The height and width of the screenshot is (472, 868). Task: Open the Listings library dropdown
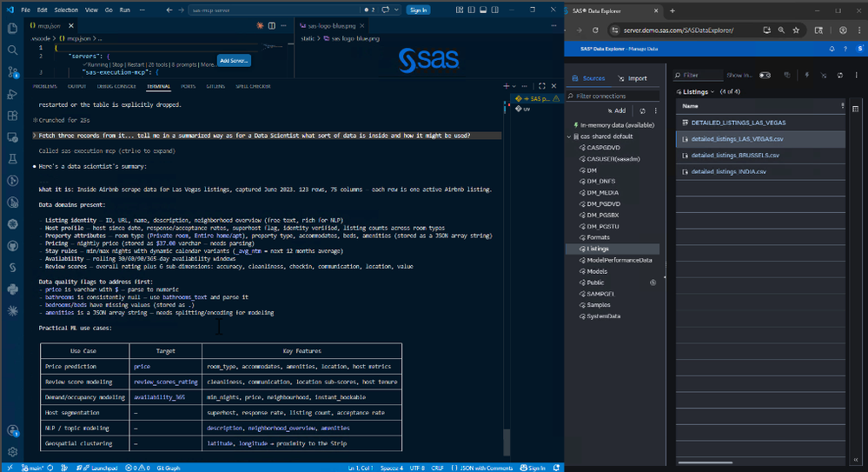tap(696, 92)
